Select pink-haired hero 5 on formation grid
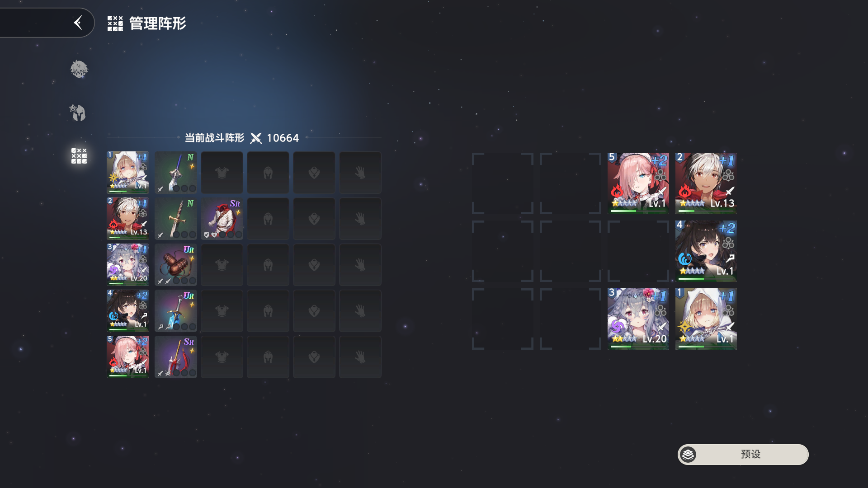 (638, 183)
